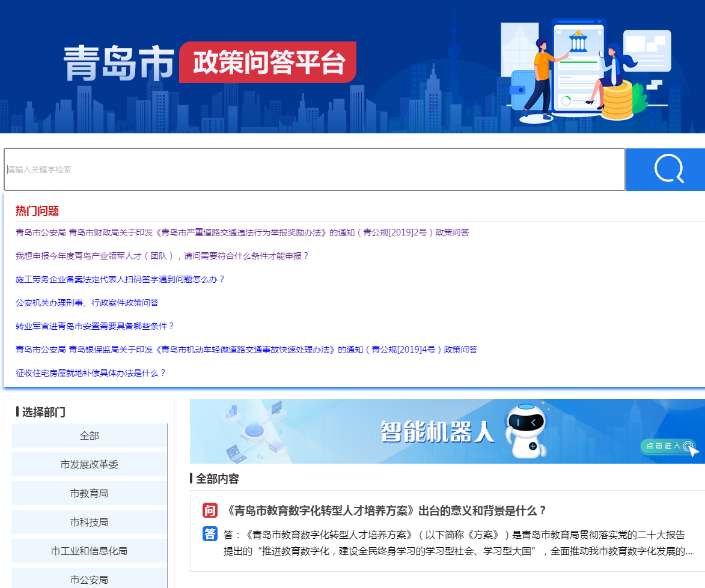Open question about 产业领军人才 application conditions
This screenshot has width=705, height=588.
[x=162, y=256]
